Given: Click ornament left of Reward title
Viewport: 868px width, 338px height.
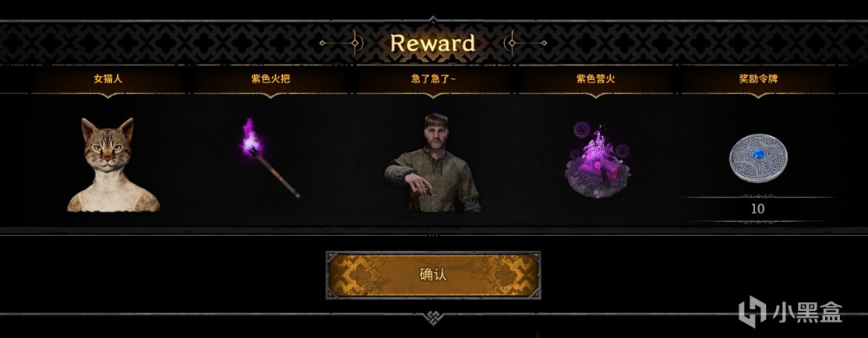Looking at the screenshot, I should [341, 43].
